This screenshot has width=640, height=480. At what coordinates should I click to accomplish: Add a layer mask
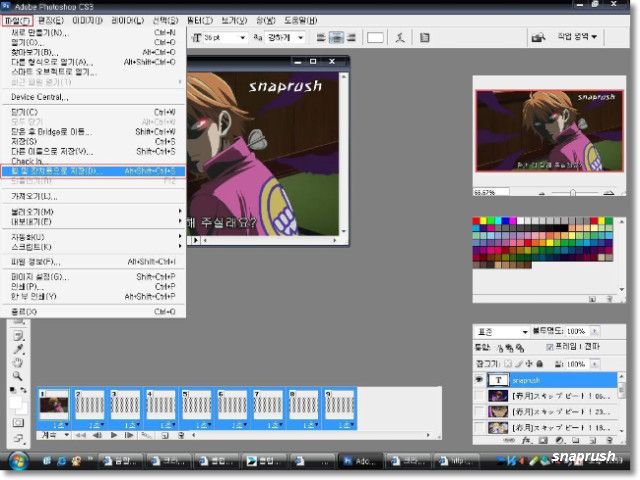543,440
